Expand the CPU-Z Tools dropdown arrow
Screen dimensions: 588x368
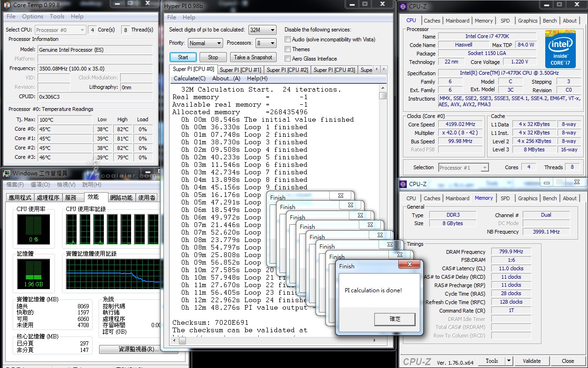(509, 361)
